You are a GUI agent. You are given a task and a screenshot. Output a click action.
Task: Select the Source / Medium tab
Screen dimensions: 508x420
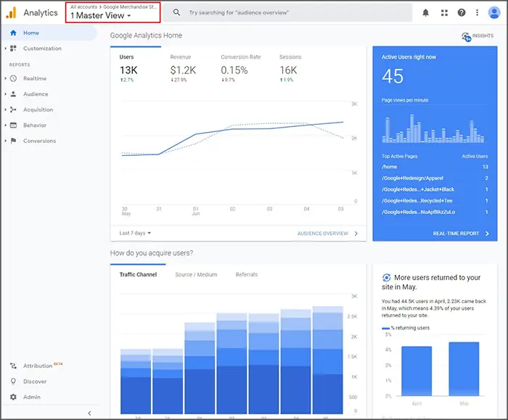coord(196,275)
